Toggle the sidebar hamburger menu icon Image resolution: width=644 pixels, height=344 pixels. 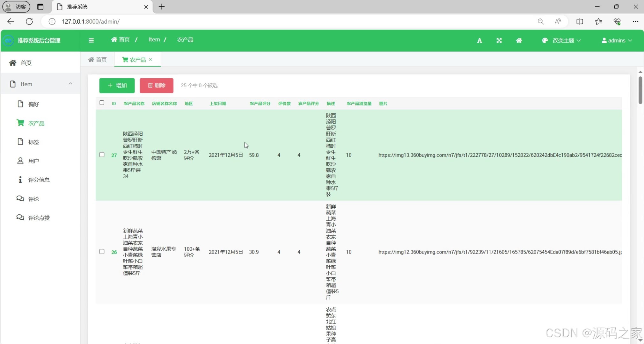[91, 40]
